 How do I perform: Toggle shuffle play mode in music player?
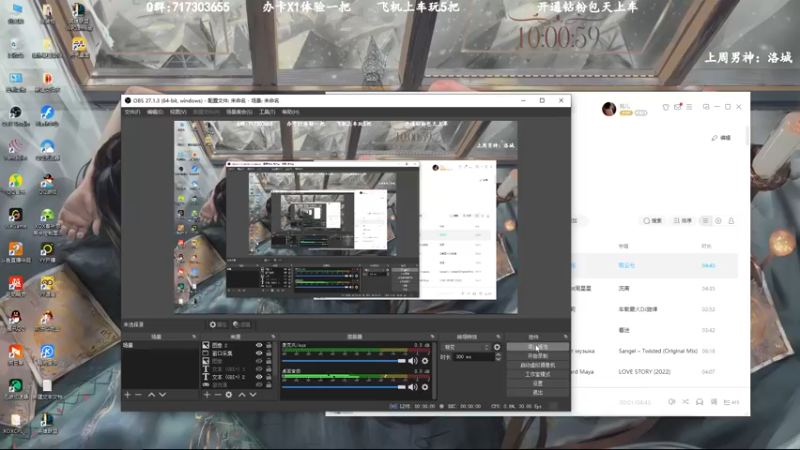685,402
